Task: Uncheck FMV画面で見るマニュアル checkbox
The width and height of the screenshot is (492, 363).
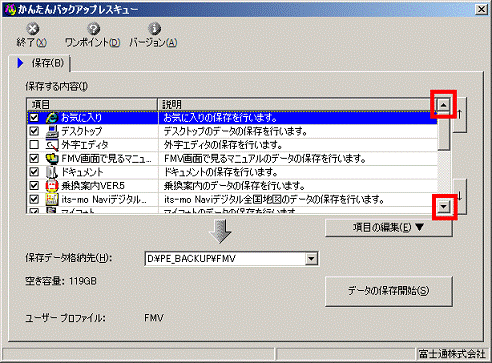Action: tap(34, 159)
